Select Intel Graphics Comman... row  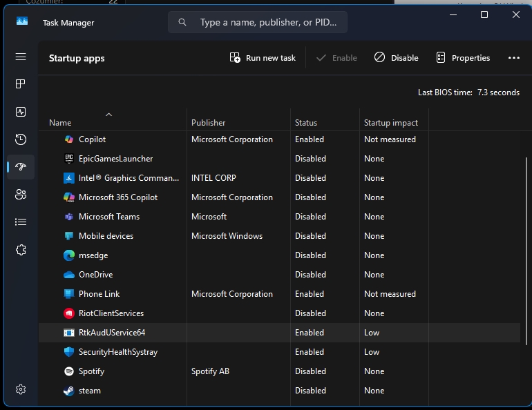pos(279,178)
